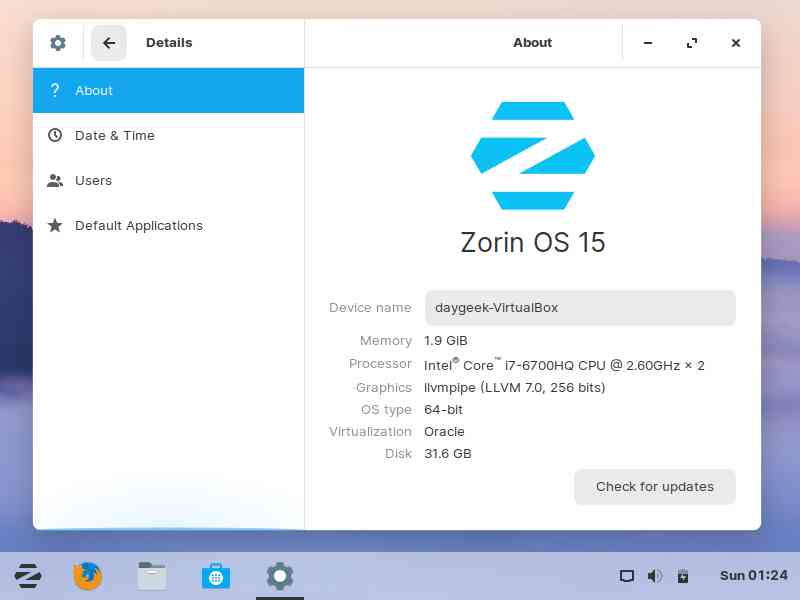Open the volume control in system tray
Viewport: 800px width, 600px height.
point(655,576)
